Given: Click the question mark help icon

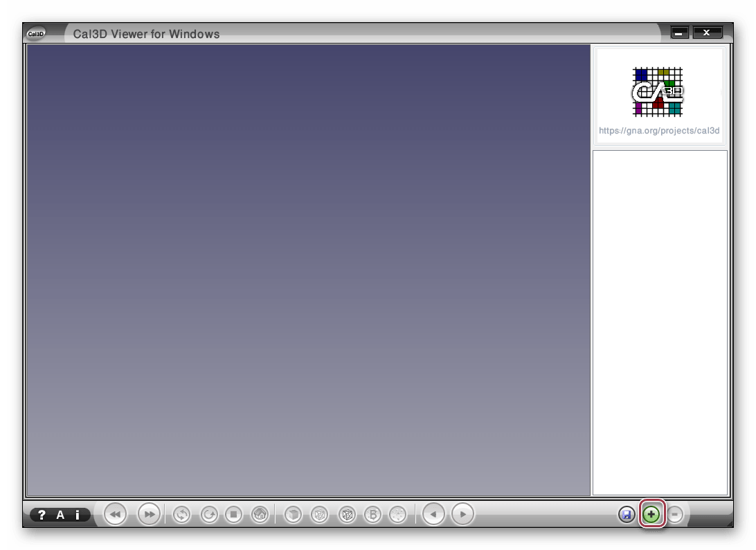Looking at the screenshot, I should pyautogui.click(x=42, y=515).
